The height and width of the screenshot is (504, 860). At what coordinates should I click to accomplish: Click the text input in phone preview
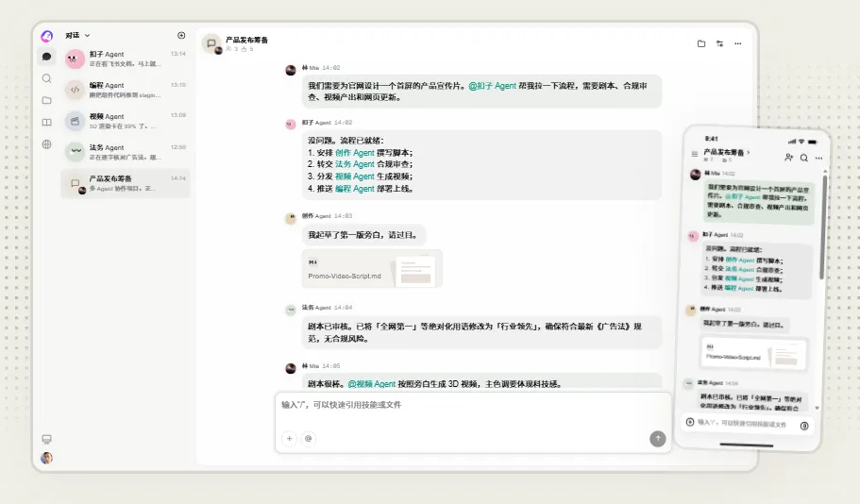tap(742, 424)
